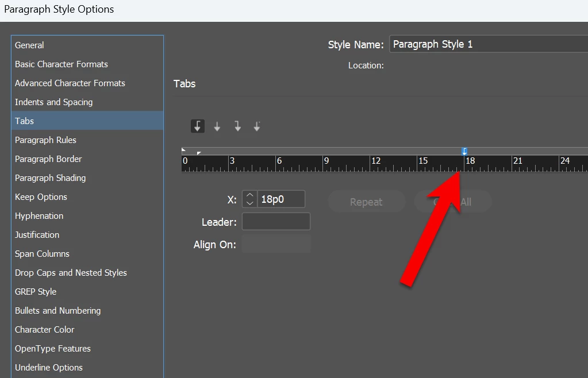Open Drop Caps and Nested Styles
Image resolution: width=588 pixels, height=378 pixels.
pyautogui.click(x=87, y=272)
